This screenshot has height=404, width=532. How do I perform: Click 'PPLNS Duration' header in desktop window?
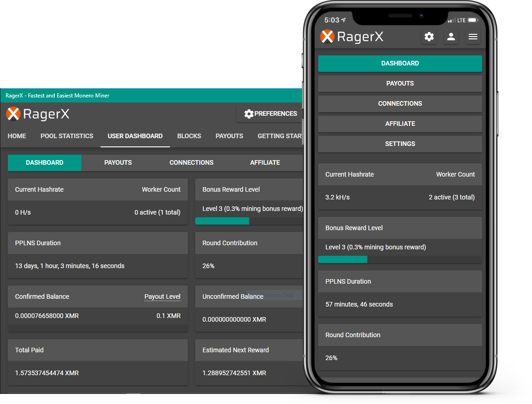click(98, 243)
